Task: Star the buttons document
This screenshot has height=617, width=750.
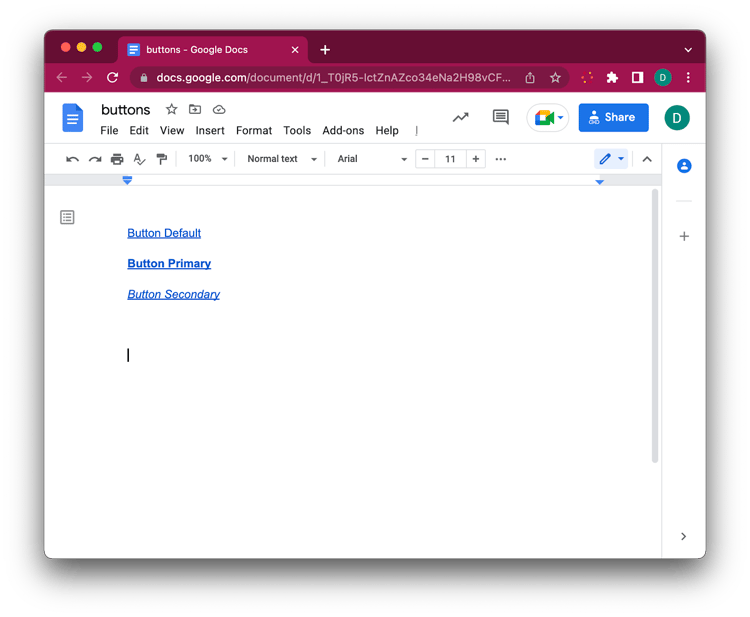Action: [171, 110]
